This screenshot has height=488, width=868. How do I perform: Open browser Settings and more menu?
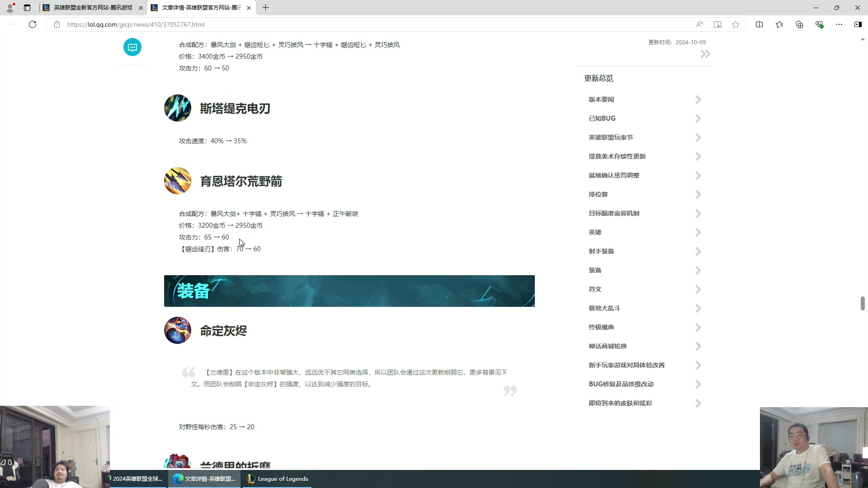point(839,24)
